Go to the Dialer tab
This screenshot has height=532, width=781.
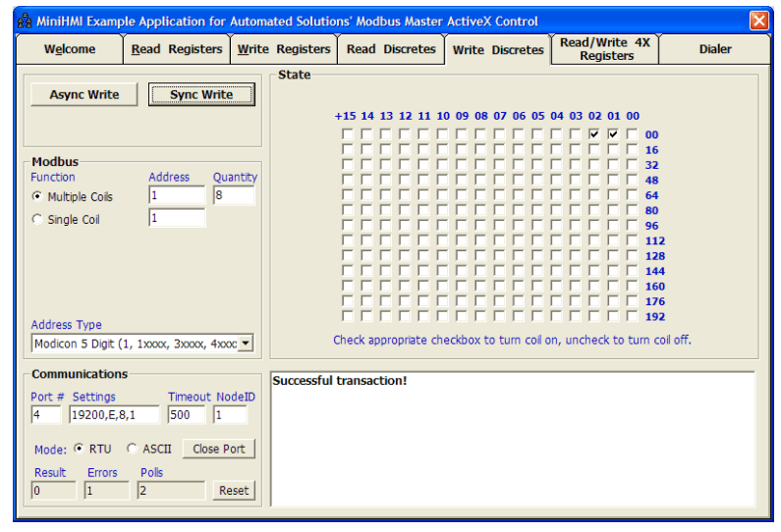[x=715, y=49]
